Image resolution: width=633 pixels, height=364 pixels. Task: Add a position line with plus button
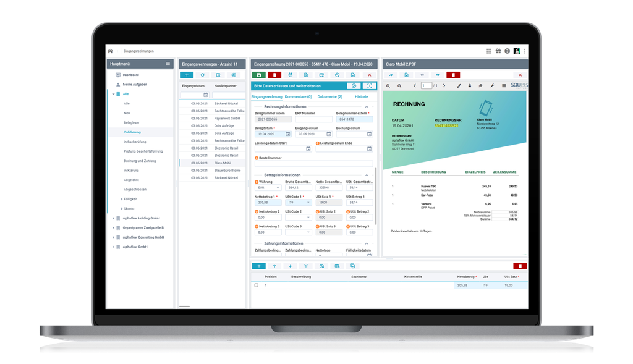tap(259, 266)
